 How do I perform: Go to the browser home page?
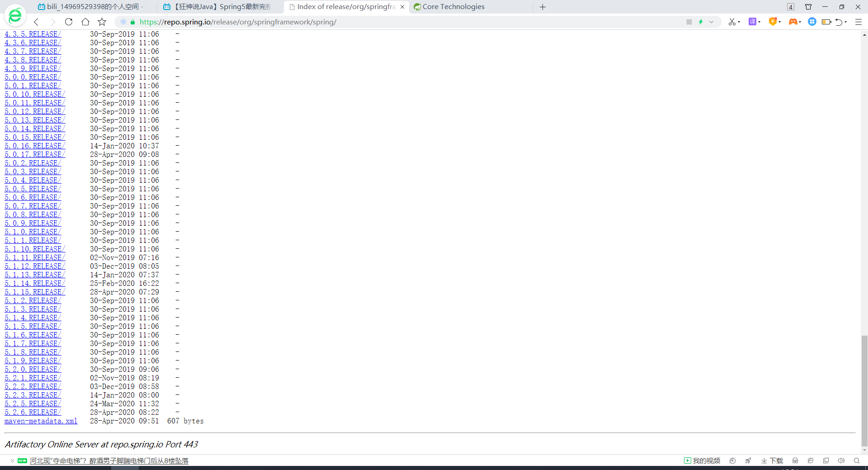[x=85, y=22]
